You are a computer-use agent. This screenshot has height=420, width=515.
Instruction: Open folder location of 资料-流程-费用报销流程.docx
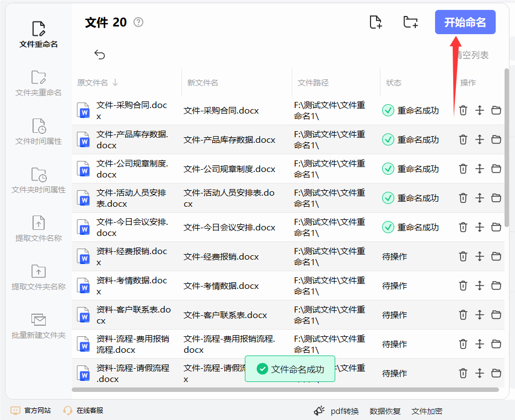(496, 344)
